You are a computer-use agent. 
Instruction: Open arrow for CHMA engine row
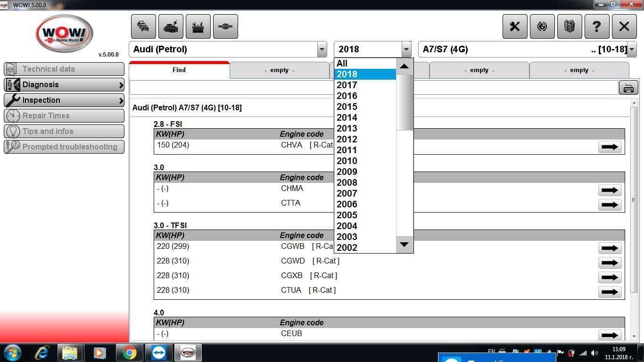coord(610,190)
